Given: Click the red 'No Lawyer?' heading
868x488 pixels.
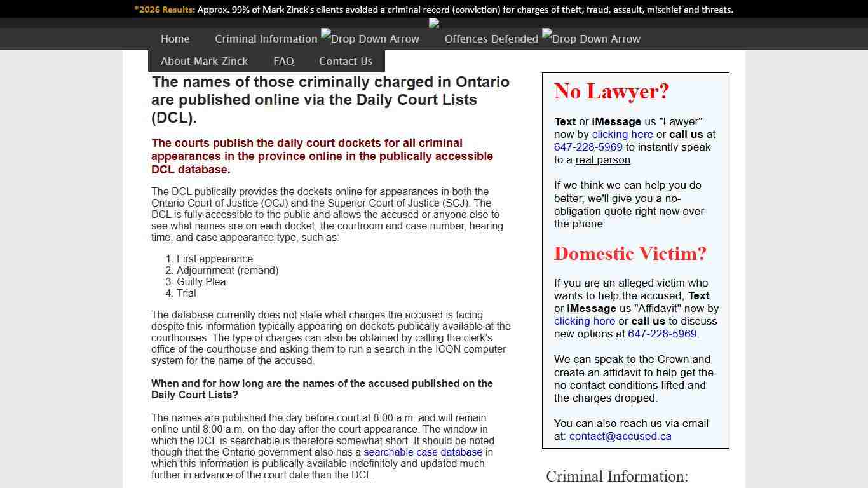Looking at the screenshot, I should tap(611, 91).
